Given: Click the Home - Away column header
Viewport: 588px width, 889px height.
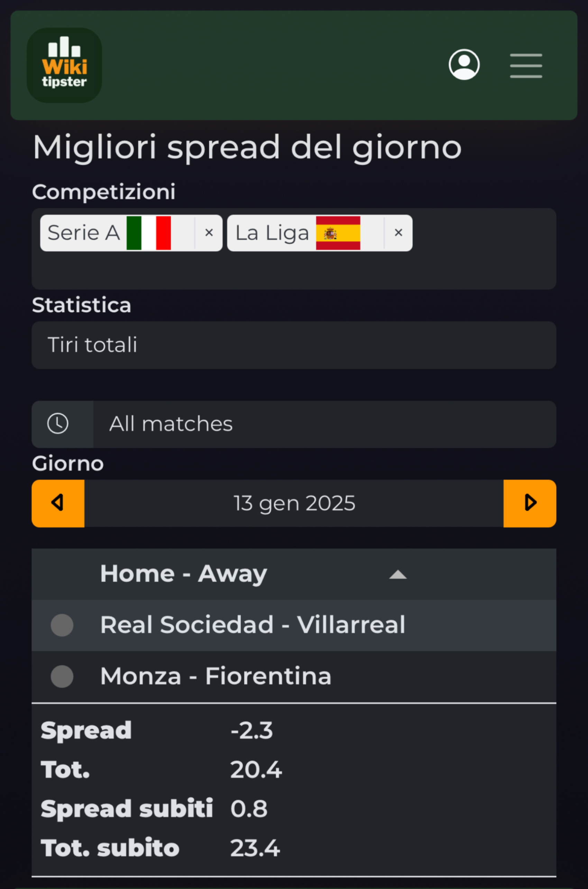Looking at the screenshot, I should click(x=183, y=574).
